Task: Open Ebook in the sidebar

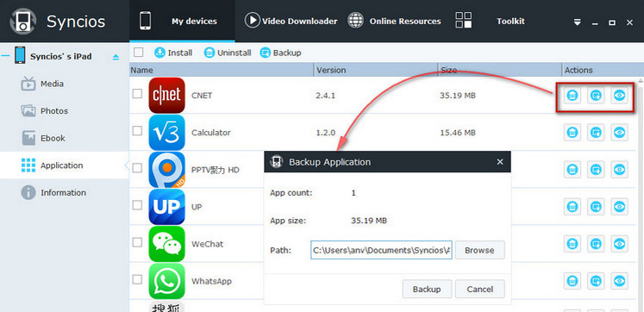Action: 65,139
